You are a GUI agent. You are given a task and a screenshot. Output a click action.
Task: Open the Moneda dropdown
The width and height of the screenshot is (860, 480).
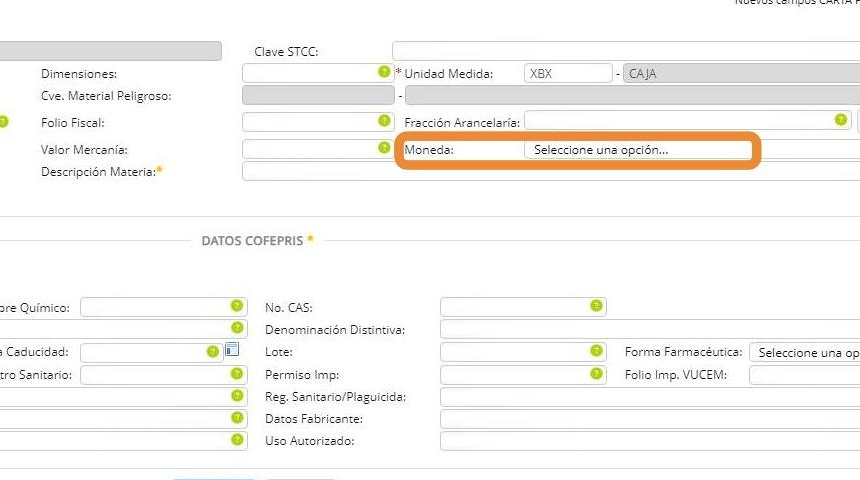tap(637, 150)
